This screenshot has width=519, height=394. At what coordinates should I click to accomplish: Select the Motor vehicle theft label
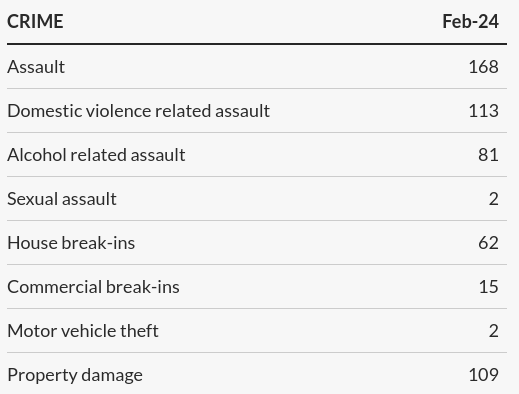(x=83, y=331)
